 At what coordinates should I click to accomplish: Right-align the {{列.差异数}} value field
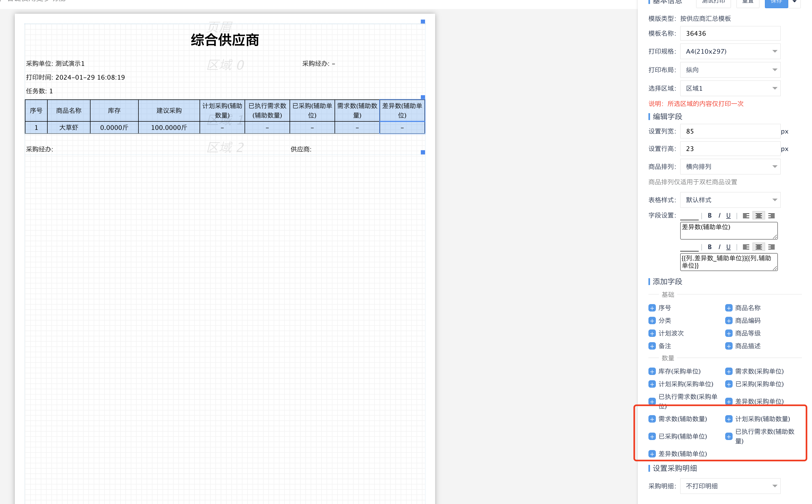click(771, 247)
